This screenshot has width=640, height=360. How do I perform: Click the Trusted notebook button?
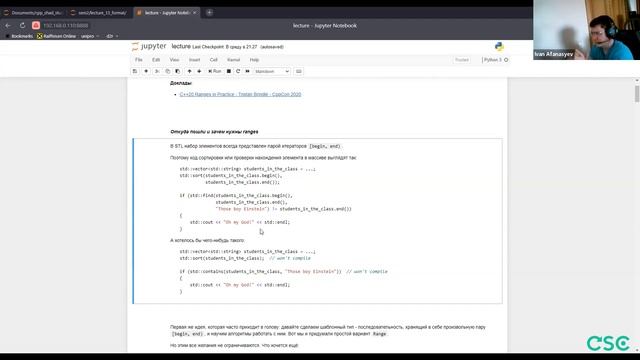(x=462, y=60)
